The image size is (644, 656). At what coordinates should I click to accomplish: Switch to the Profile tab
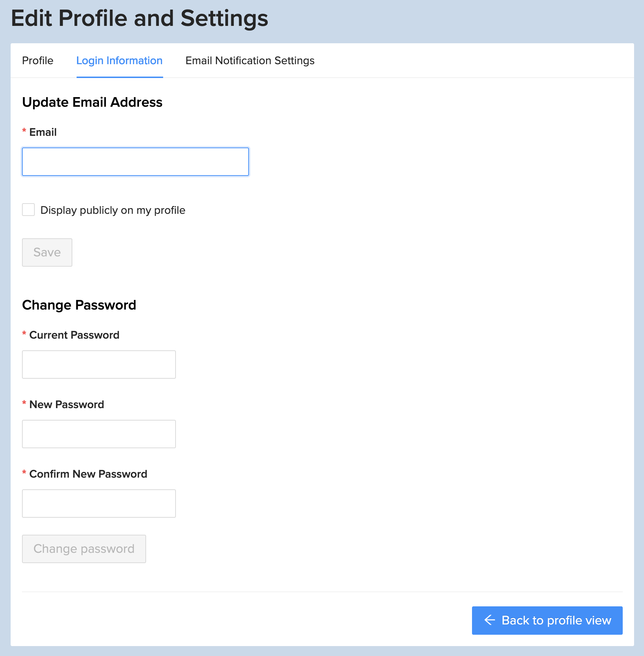(x=38, y=61)
